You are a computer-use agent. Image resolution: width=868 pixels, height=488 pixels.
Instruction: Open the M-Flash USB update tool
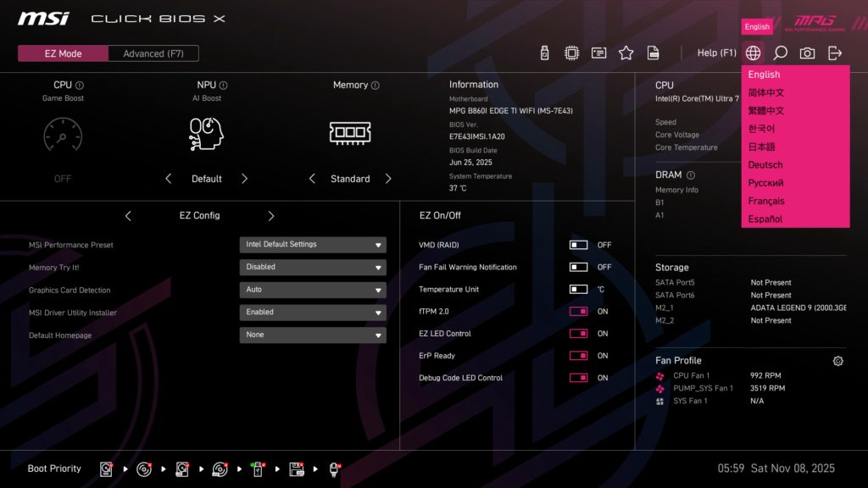click(543, 52)
